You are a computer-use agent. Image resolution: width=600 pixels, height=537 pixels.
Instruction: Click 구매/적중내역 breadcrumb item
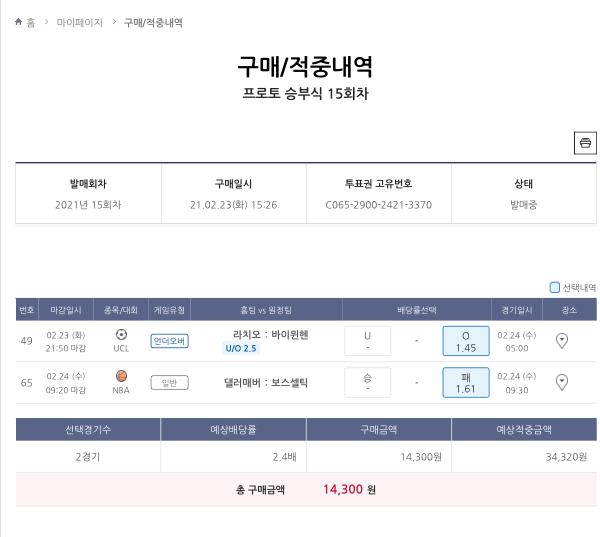[153, 22]
